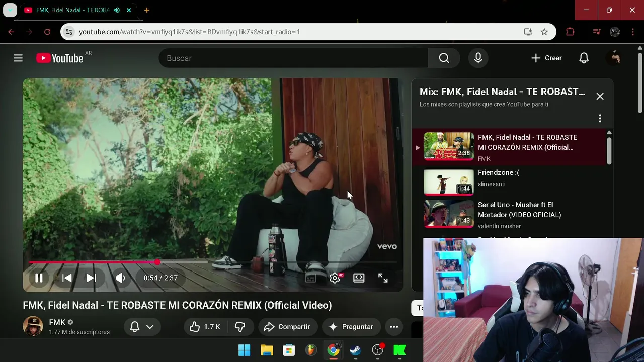Viewport: 644px width, 362px height.
Task: Pause the video with the pause button
Action: [39, 278]
